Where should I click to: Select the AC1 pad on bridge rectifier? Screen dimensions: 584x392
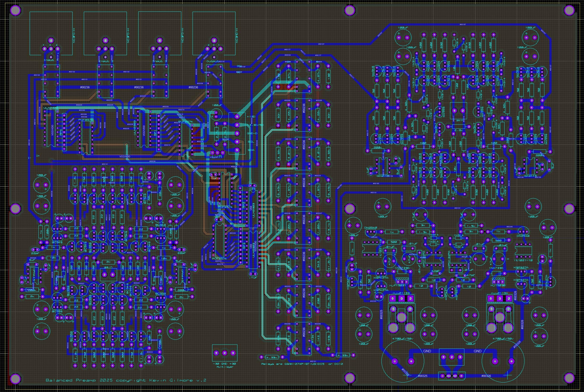coord(455,376)
